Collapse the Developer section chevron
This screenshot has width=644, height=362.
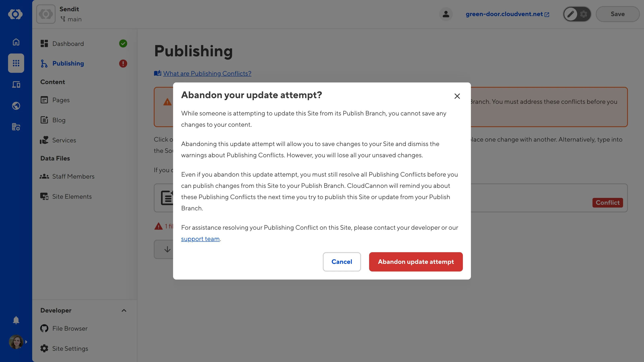pyautogui.click(x=124, y=310)
